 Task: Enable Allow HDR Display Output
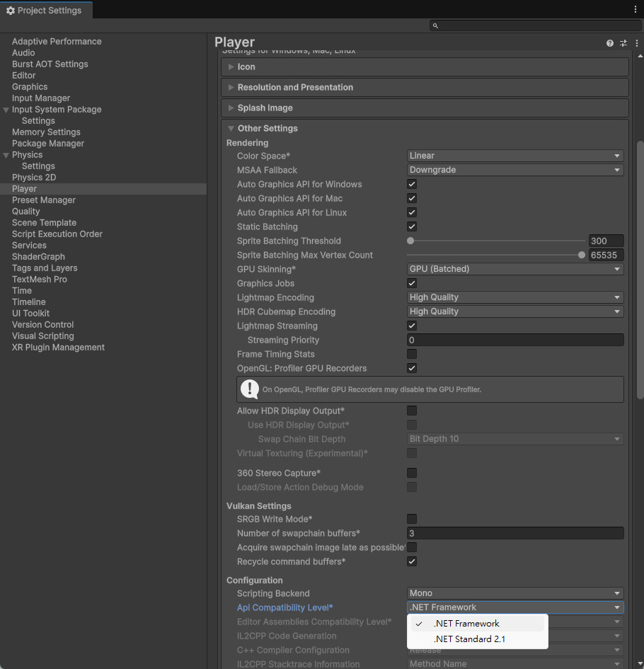click(412, 411)
